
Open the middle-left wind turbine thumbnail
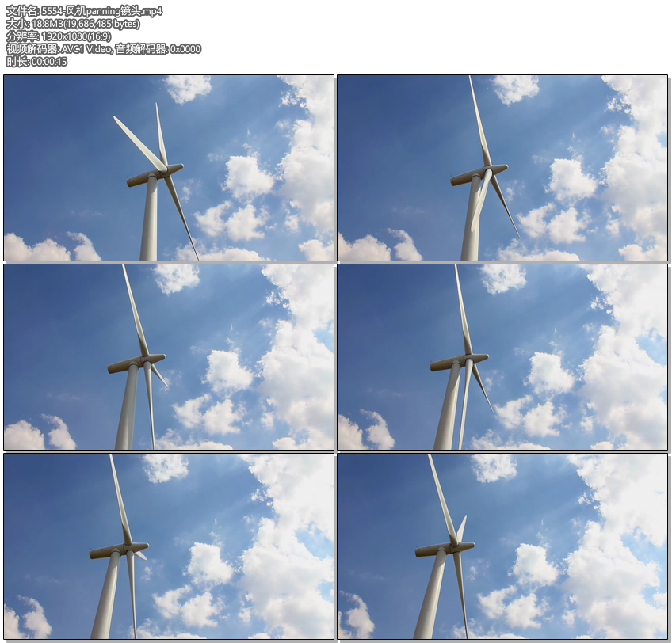point(169,357)
